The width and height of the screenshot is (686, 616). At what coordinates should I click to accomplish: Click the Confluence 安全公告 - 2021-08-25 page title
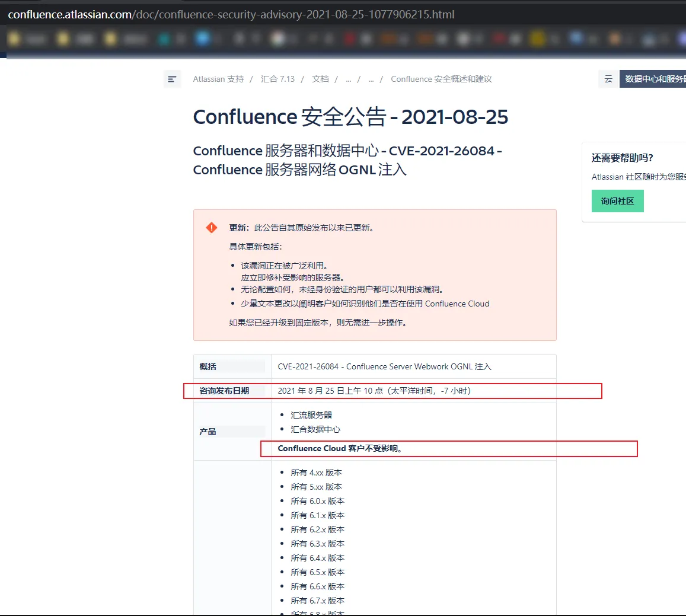(350, 117)
